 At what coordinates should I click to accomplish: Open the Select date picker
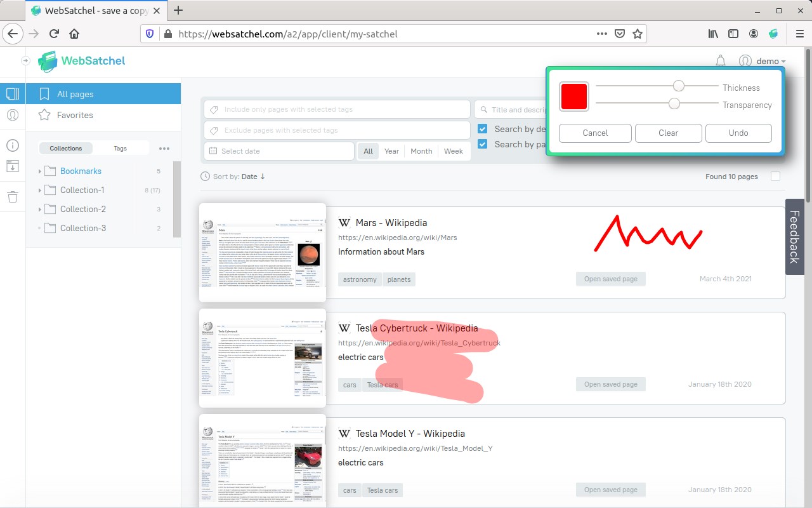click(x=279, y=151)
